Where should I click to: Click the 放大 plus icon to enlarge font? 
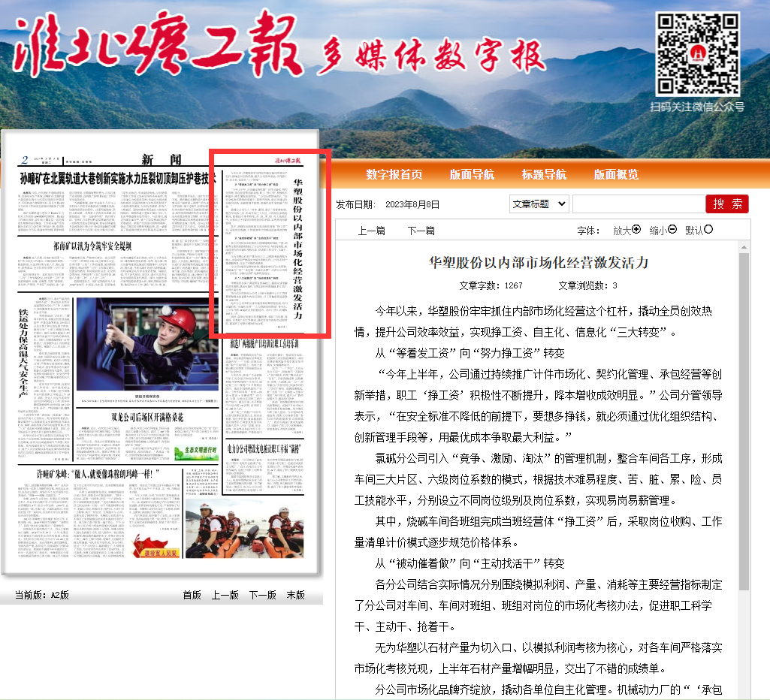pyautogui.click(x=637, y=230)
